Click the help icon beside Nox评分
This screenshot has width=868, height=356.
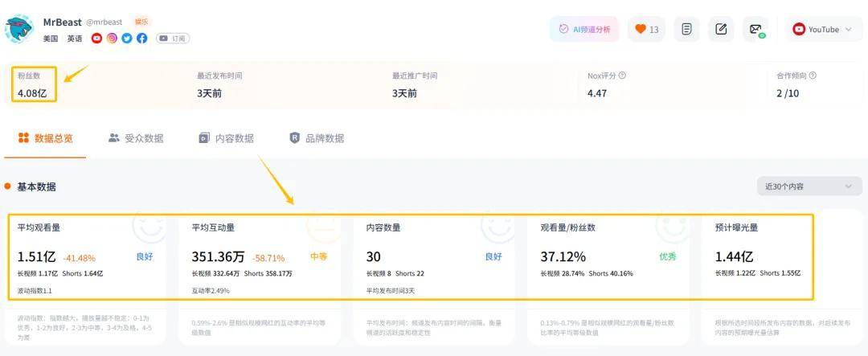[x=622, y=76]
